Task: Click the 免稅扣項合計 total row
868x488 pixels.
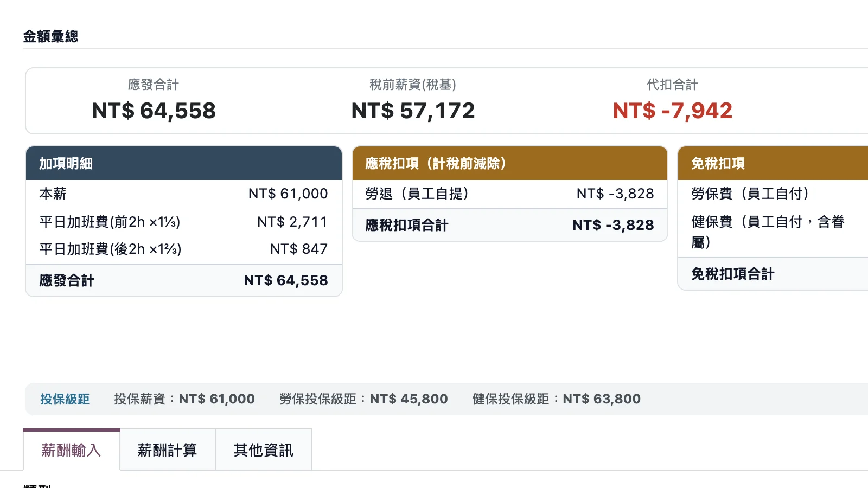Action: tap(773, 274)
